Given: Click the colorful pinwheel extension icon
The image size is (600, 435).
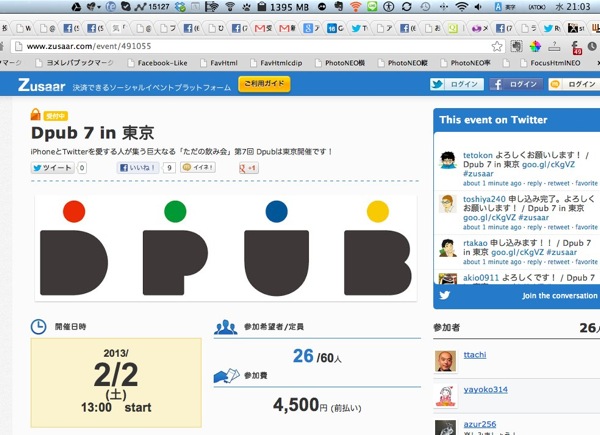Looking at the screenshot, I should coord(535,46).
